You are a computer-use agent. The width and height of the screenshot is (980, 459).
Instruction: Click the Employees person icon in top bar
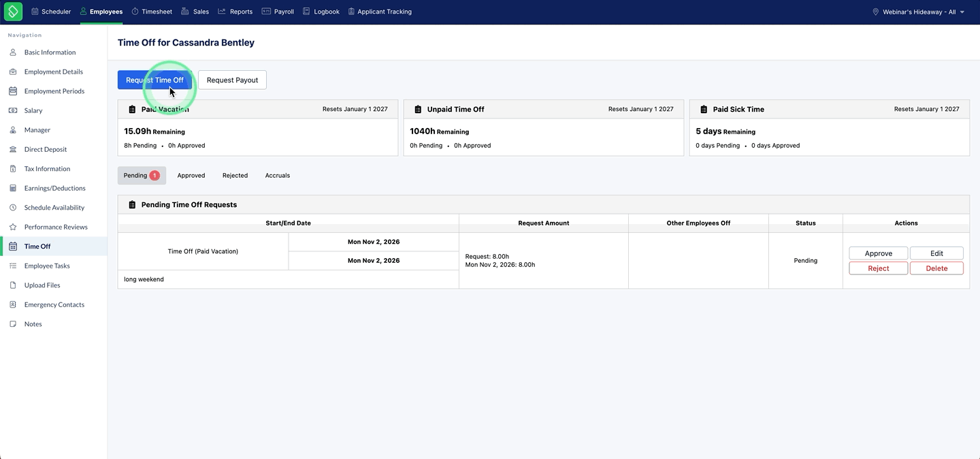pos(84,12)
